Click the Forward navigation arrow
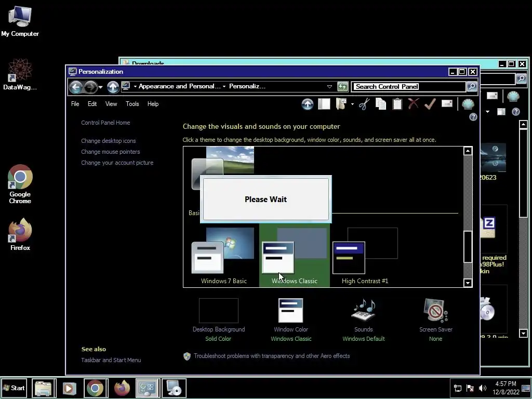Image resolution: width=532 pixels, height=399 pixels. click(x=90, y=87)
